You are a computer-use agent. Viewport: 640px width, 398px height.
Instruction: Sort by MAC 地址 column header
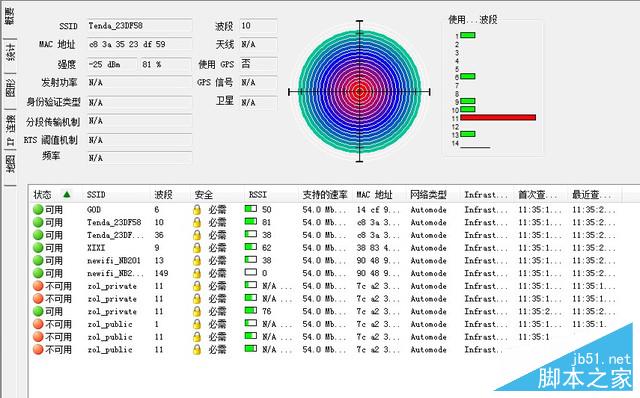374,195
